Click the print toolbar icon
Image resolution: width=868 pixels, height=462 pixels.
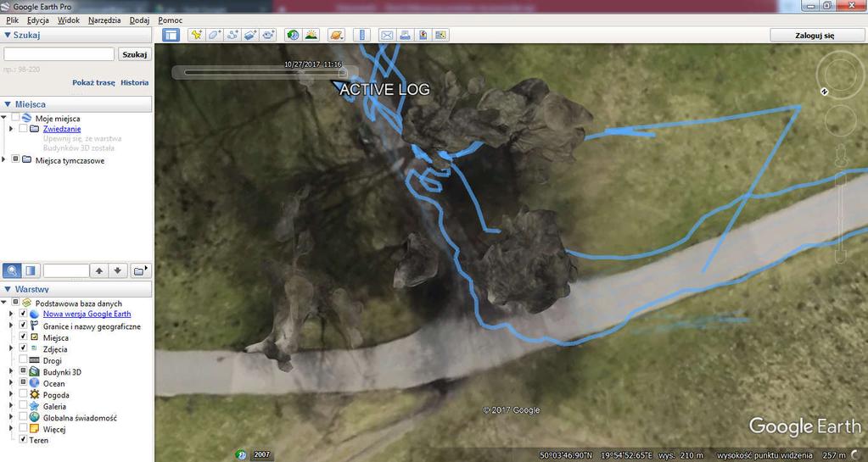click(405, 35)
